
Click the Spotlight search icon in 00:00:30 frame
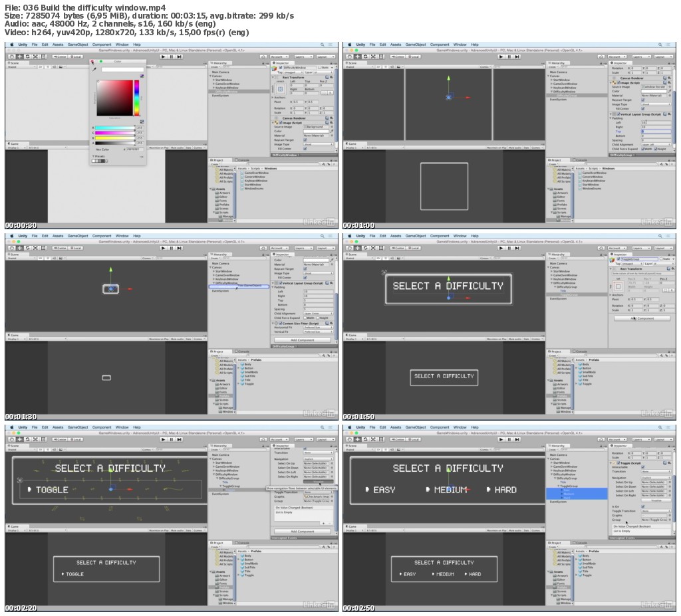tap(323, 45)
